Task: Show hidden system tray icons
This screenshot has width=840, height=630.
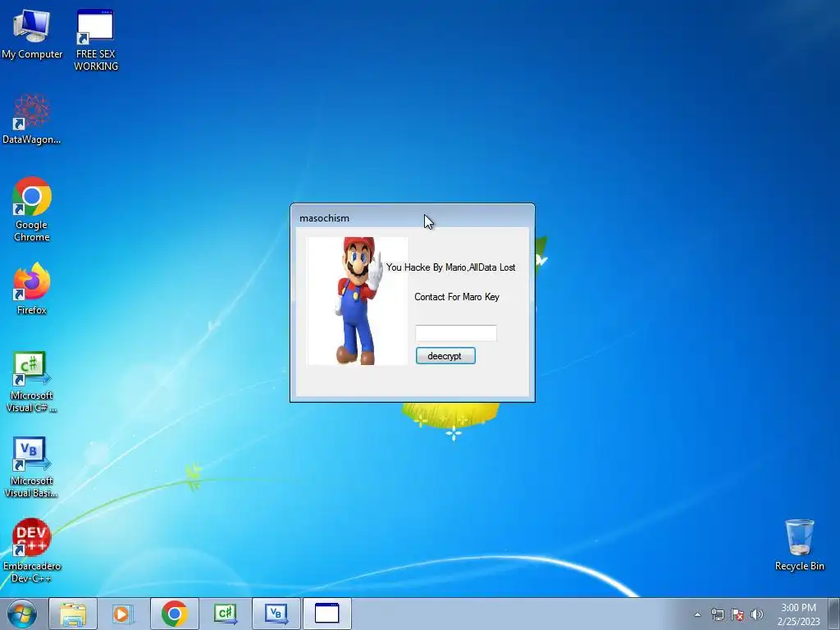Action: click(x=697, y=614)
